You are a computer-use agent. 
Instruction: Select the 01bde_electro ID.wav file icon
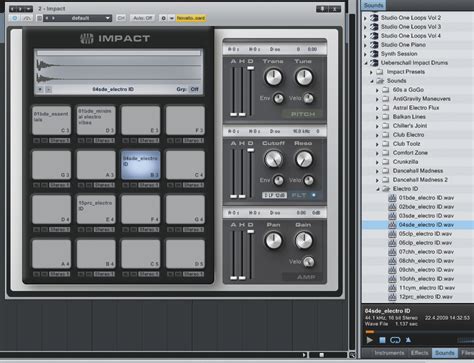(x=392, y=198)
